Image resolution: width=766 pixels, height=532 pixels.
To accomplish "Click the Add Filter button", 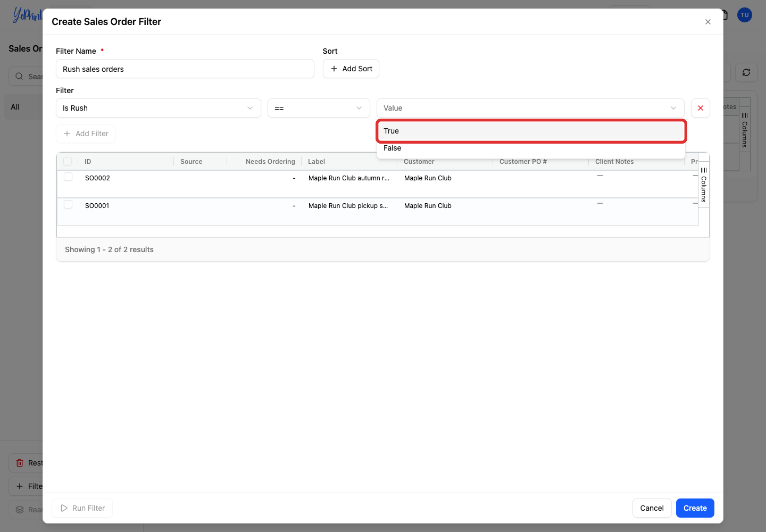I will (86, 134).
